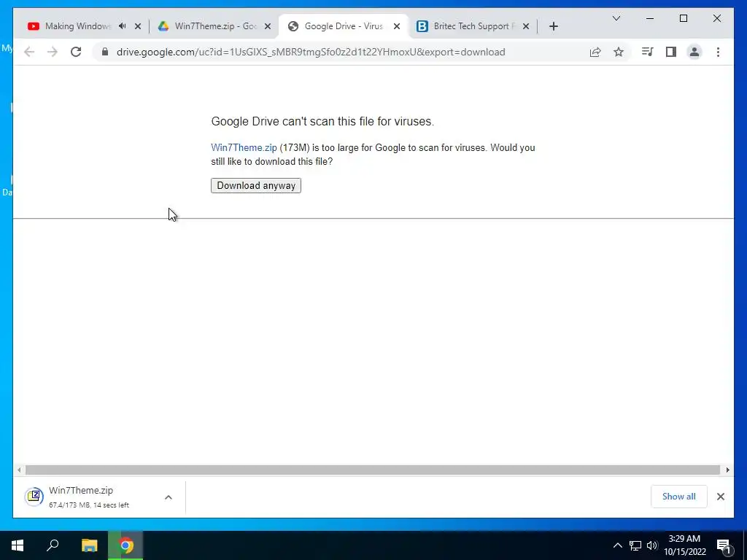The height and width of the screenshot is (560, 747).
Task: Click the horizontal scrollbar thumb
Action: click(x=373, y=470)
